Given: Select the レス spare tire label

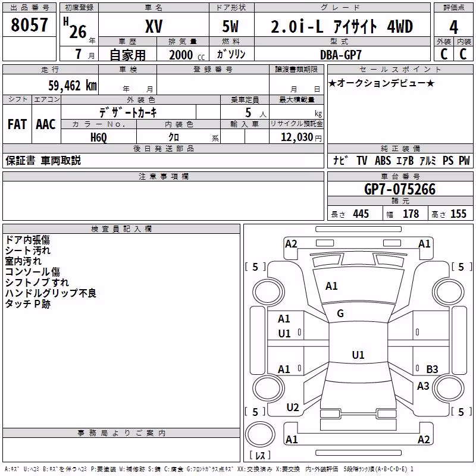Looking at the screenshot, I should click(x=260, y=455).
